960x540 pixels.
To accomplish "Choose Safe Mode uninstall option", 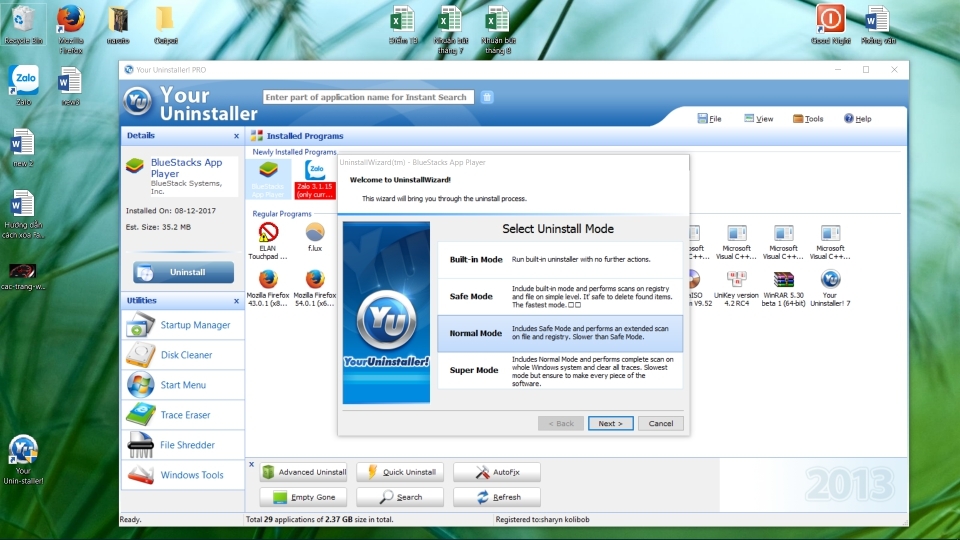I will (x=560, y=296).
